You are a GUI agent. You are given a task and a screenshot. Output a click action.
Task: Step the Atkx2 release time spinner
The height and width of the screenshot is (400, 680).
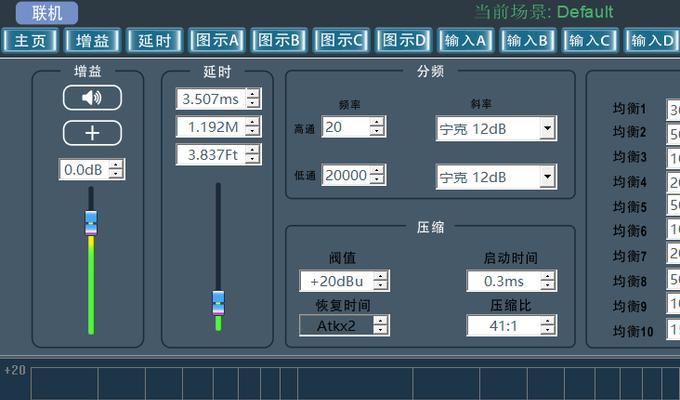(x=380, y=325)
